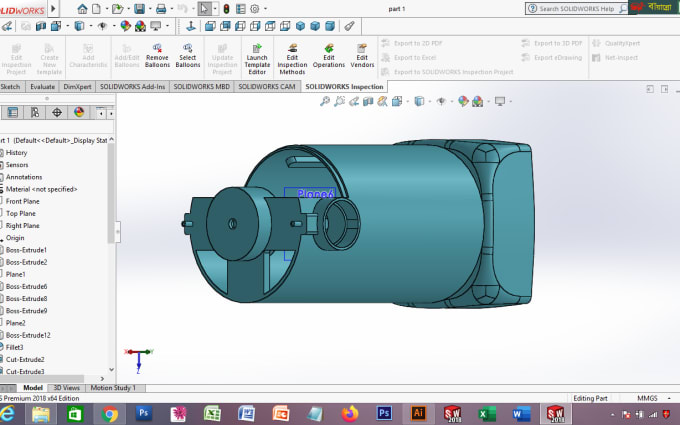Open File Explorer from the taskbar
Screen dimensions: 680x425
tap(41, 414)
